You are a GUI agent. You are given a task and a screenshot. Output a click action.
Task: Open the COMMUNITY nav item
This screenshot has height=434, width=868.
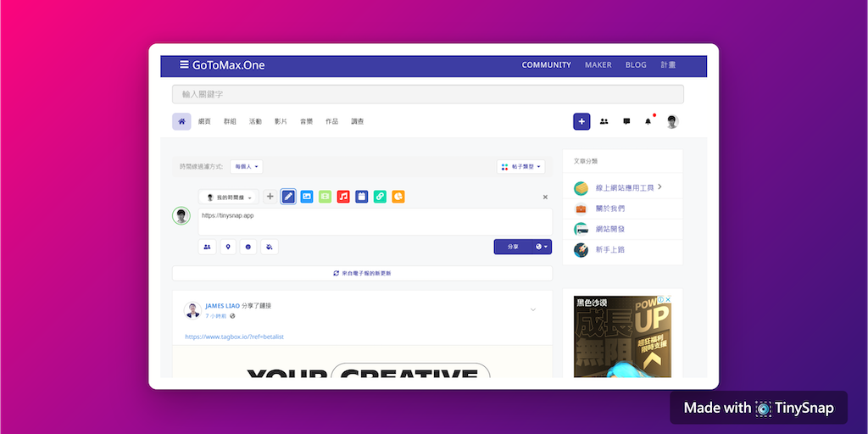(x=547, y=64)
